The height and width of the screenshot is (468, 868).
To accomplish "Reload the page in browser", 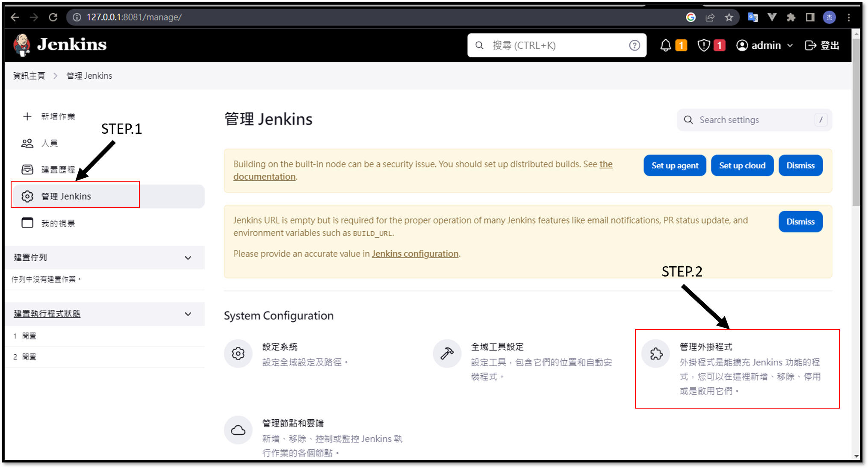I will [x=53, y=17].
